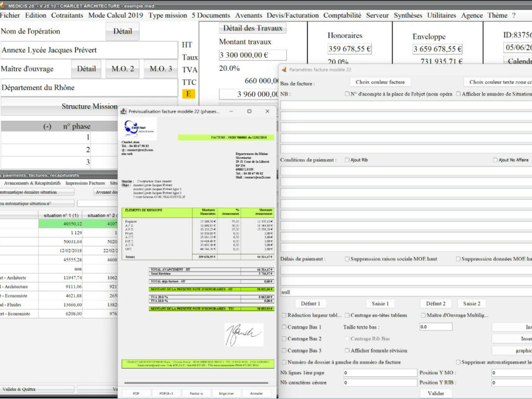Switch to the Impressions Factures tab
This screenshot has height=399, width=532.
(85, 183)
